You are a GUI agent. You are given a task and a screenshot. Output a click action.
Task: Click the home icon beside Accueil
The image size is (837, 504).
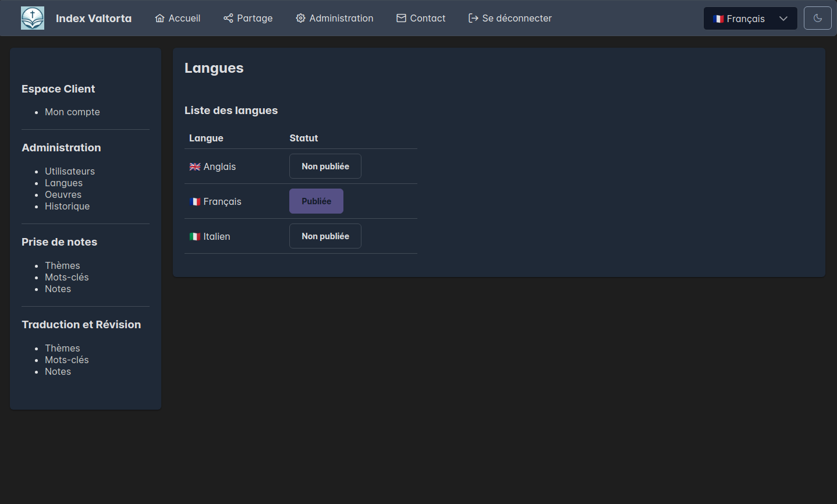pyautogui.click(x=159, y=18)
